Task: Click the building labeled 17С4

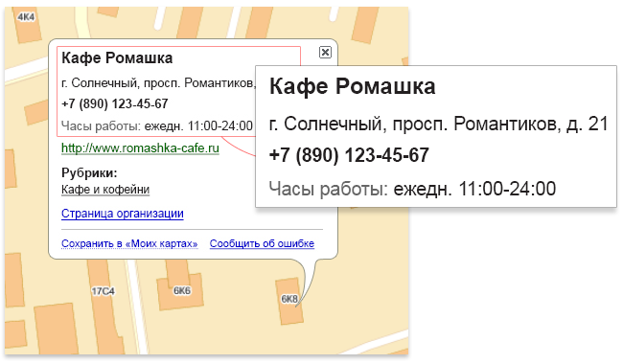Action: pos(103,291)
